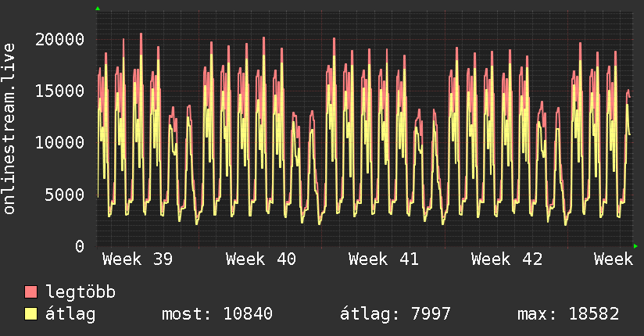Viewport: 644px width, 336px height.
Task: Click the Week 42 x-axis label
Action: 506,259
